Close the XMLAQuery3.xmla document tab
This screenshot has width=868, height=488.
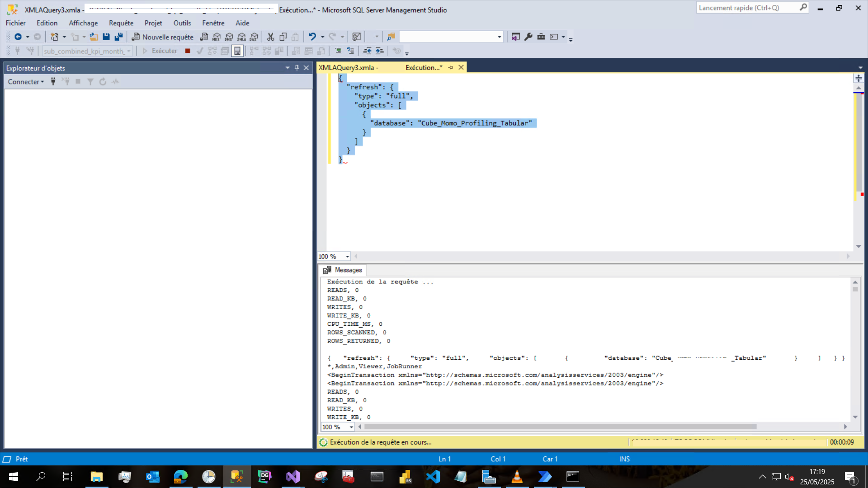click(x=461, y=67)
